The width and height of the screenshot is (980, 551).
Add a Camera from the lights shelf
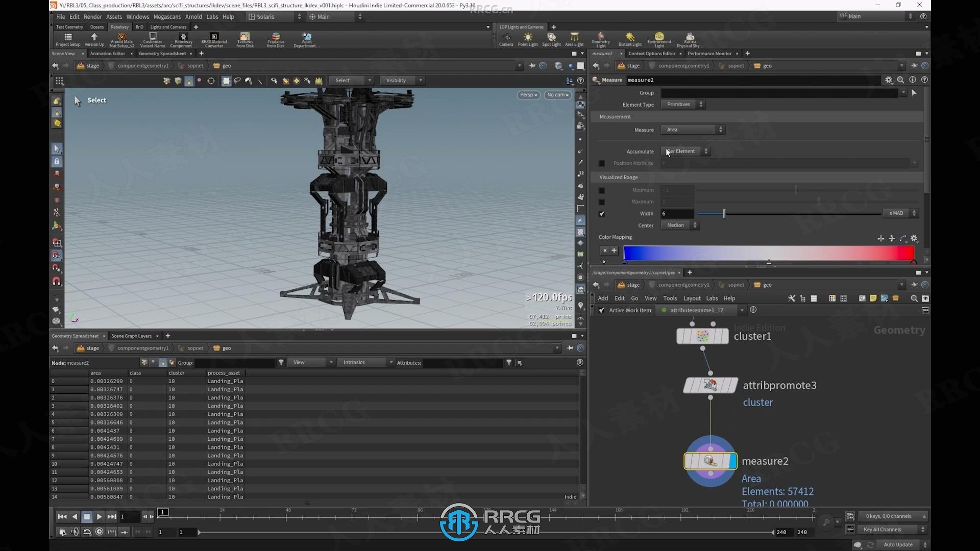[x=506, y=40]
